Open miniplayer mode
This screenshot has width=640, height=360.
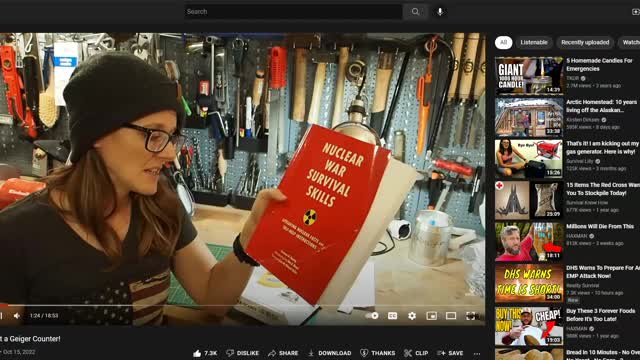(431, 316)
